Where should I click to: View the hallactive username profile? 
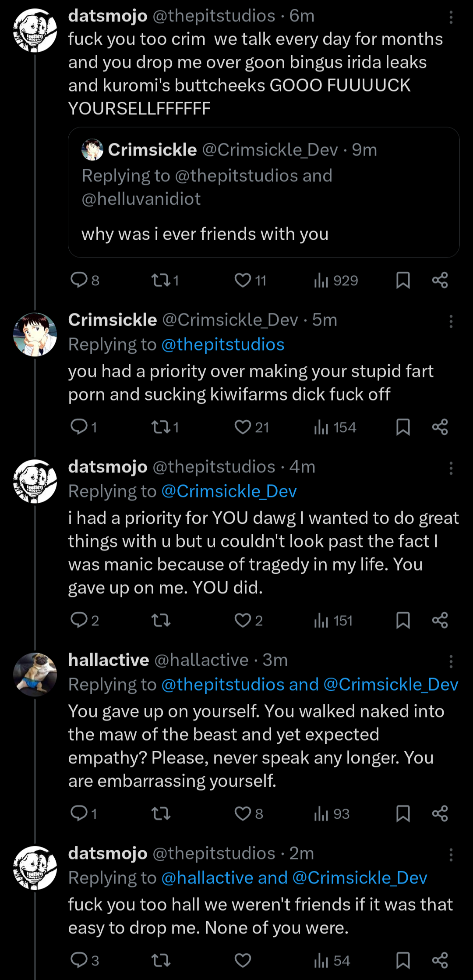click(109, 660)
